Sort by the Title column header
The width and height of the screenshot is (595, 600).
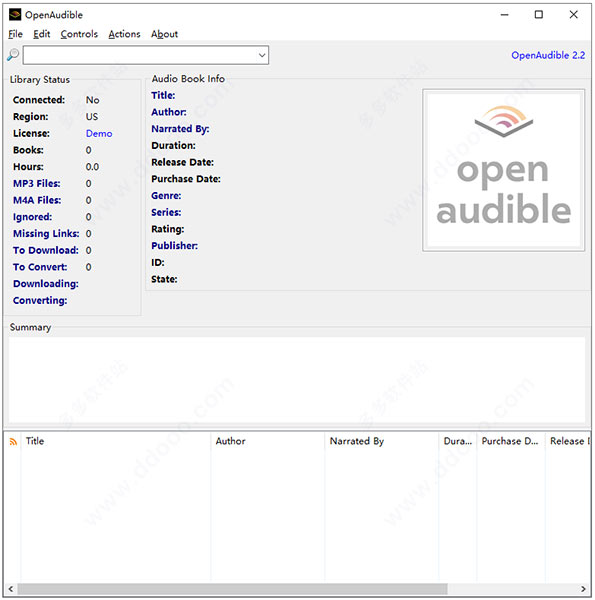pyautogui.click(x=116, y=441)
